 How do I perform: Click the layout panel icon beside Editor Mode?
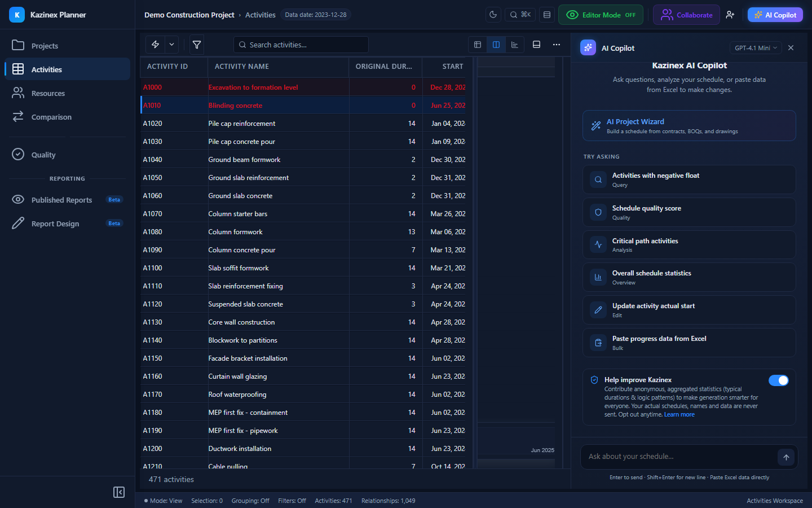tap(547, 15)
